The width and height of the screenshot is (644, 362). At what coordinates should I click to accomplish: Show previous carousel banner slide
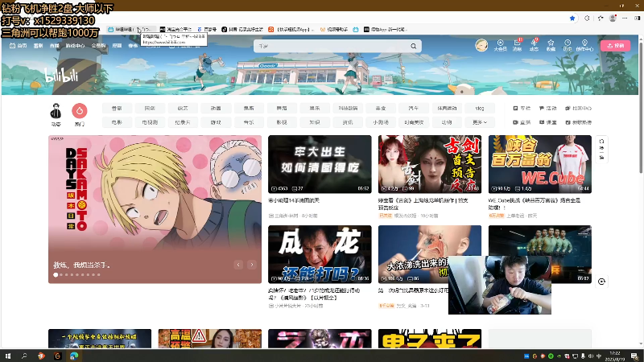click(x=238, y=265)
